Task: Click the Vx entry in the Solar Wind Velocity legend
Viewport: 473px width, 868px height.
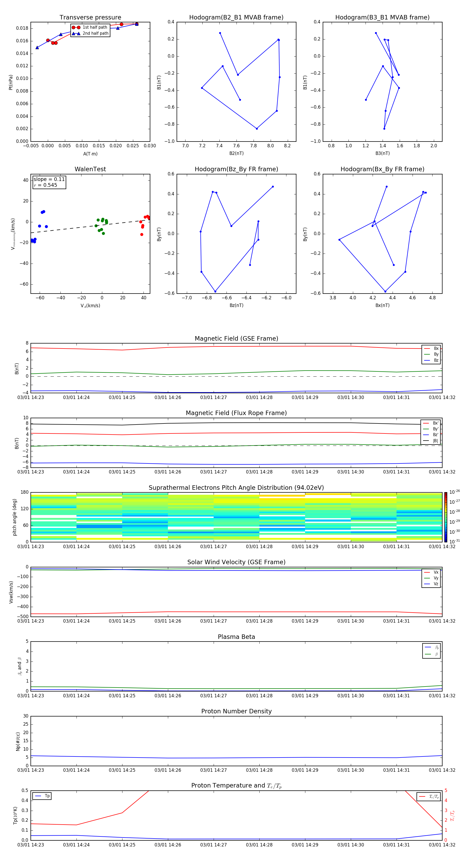Action: (431, 572)
